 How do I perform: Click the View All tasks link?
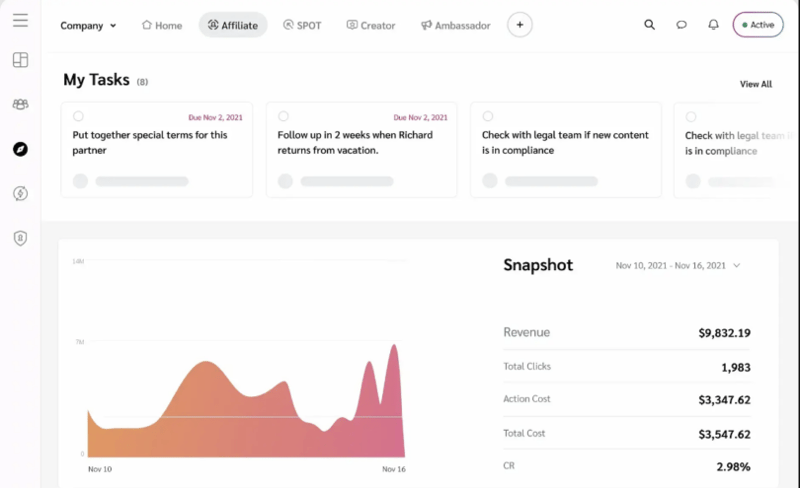pyautogui.click(x=756, y=84)
